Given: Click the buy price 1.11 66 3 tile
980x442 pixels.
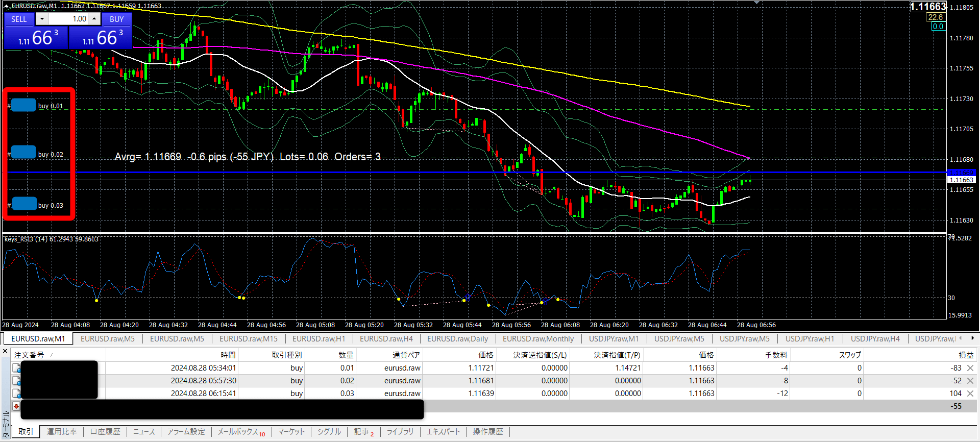Looking at the screenshot, I should (x=101, y=38).
